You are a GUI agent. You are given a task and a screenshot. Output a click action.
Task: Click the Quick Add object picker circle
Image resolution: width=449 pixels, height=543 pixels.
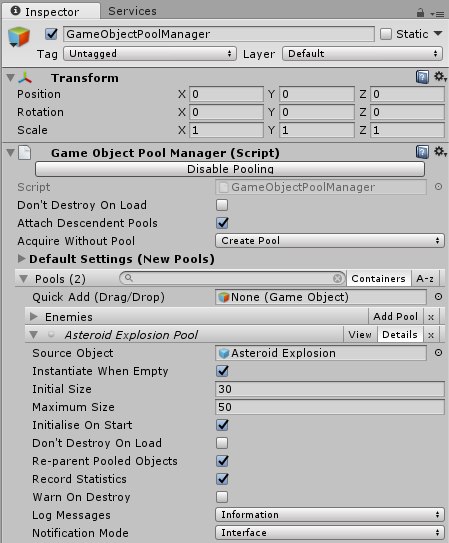pyautogui.click(x=438, y=297)
